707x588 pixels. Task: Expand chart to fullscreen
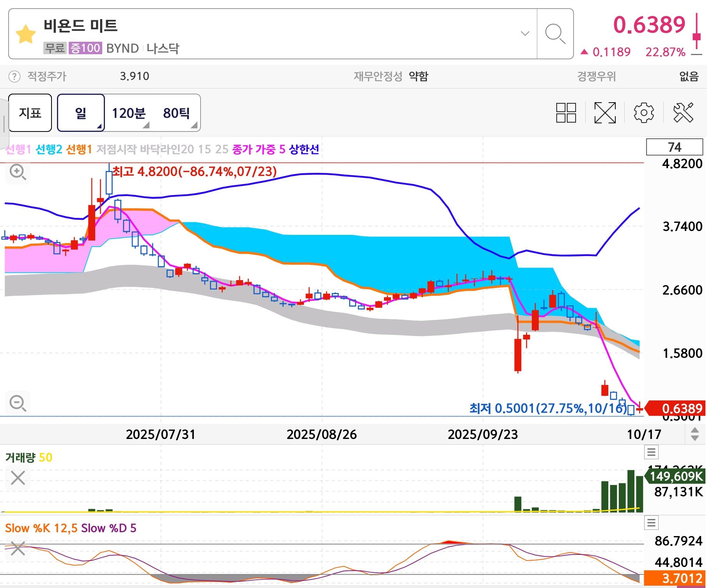pos(605,113)
